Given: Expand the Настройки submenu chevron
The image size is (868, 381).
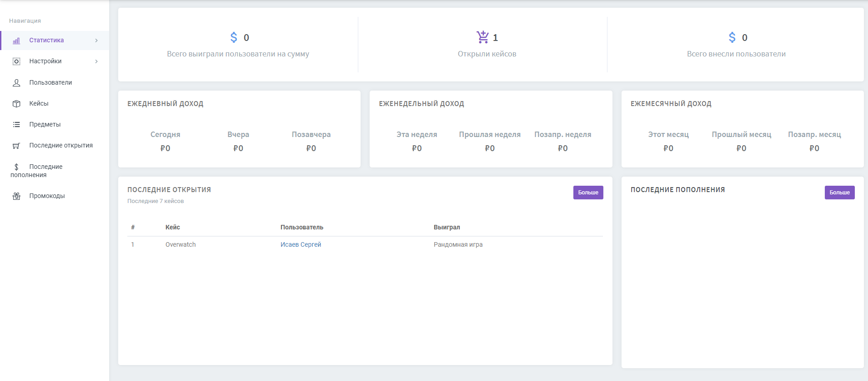Looking at the screenshot, I should click(x=96, y=61).
